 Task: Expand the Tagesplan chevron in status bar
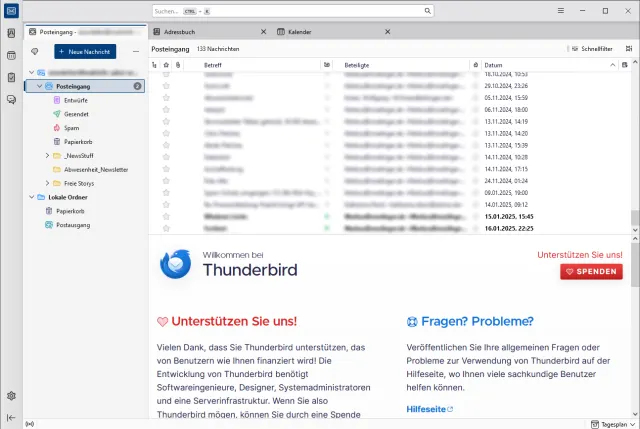pos(632,425)
